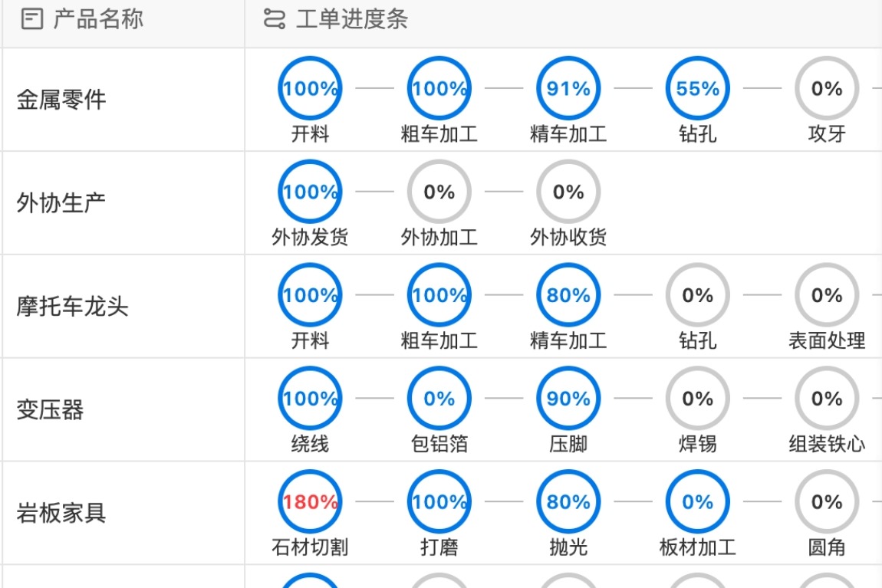Toggle the 0% 包铝箔 step for 变压器
Screen dimensions: 882x588
pyautogui.click(x=438, y=399)
